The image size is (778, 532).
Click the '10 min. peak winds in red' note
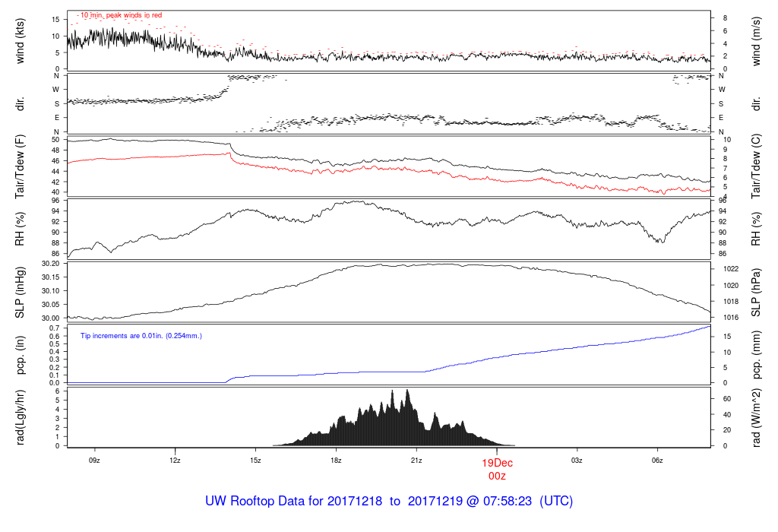point(121,15)
